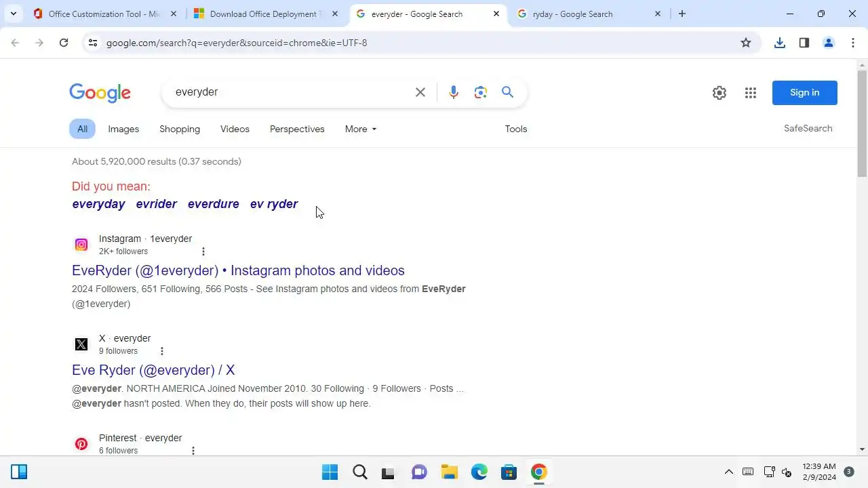Toggle Chrome side panel icon
The image size is (868, 488).
point(804,43)
